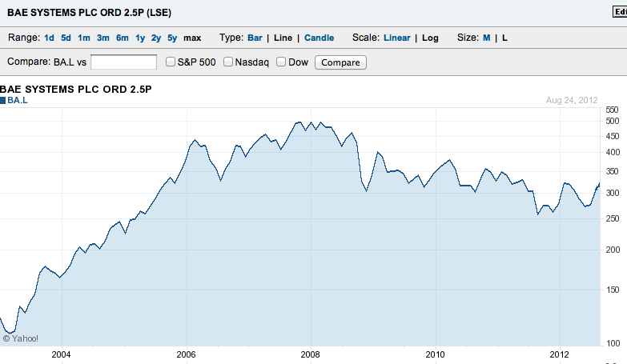This screenshot has width=627, height=364.
Task: Click the 300 y-axis value
Action: pyautogui.click(x=613, y=193)
